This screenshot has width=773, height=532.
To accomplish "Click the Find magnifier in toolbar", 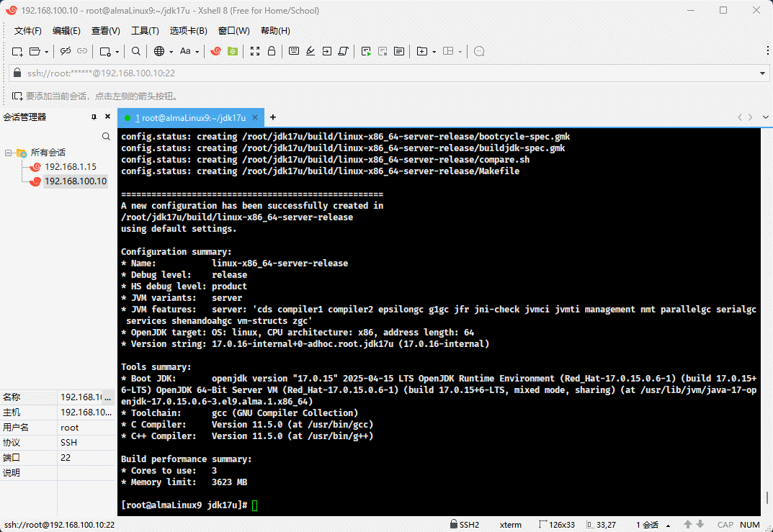I will click(136, 51).
